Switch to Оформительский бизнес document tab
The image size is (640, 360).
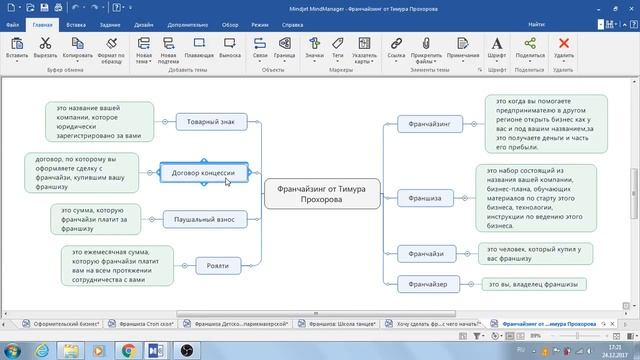click(61, 324)
